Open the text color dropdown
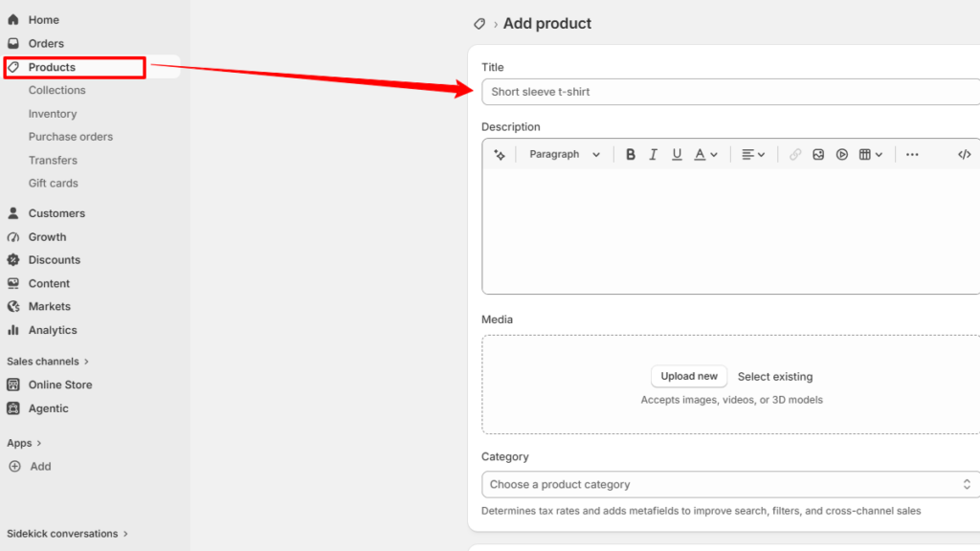980x551 pixels. point(705,154)
